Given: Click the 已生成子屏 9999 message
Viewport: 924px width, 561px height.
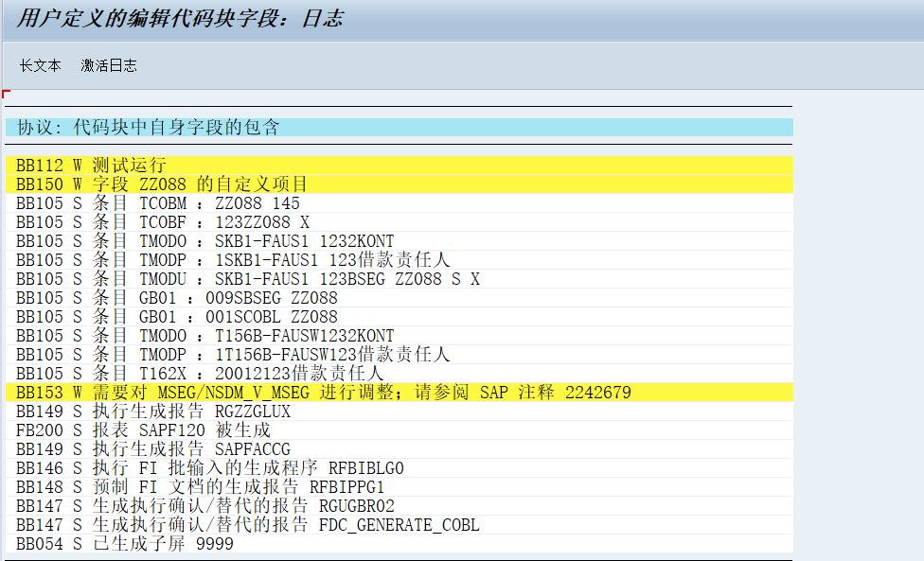Looking at the screenshot, I should tap(142, 543).
